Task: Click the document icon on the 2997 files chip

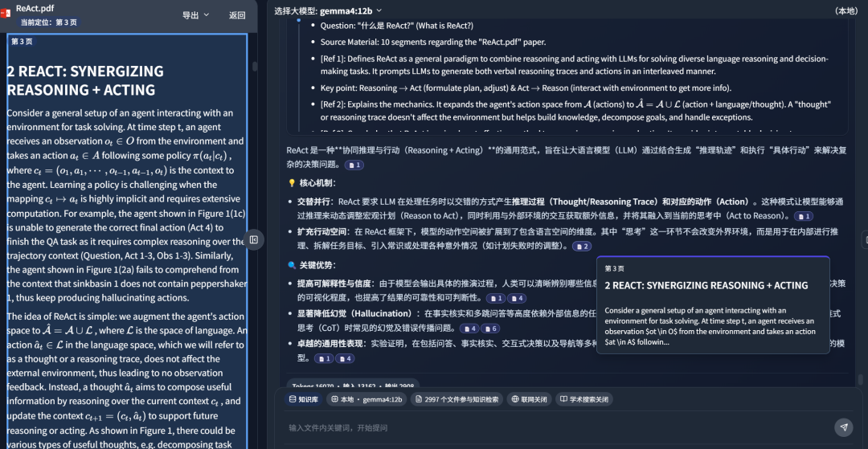Action: [419, 399]
